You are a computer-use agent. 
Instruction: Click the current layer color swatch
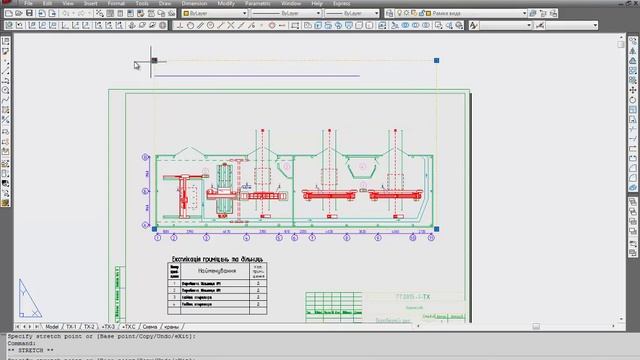click(429, 13)
